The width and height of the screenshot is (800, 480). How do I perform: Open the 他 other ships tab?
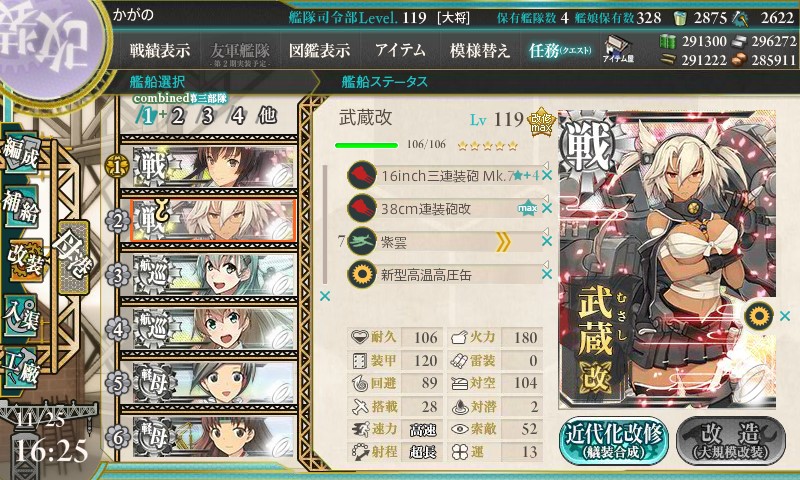pyautogui.click(x=267, y=115)
